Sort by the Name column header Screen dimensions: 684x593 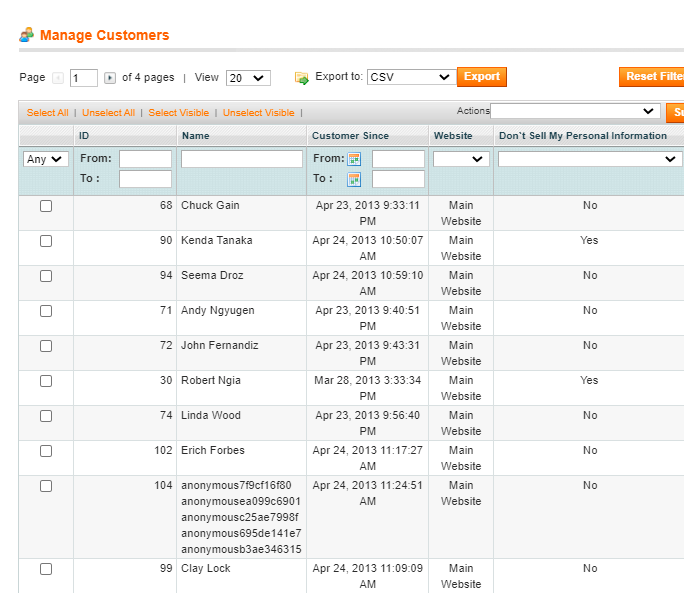pyautogui.click(x=195, y=136)
